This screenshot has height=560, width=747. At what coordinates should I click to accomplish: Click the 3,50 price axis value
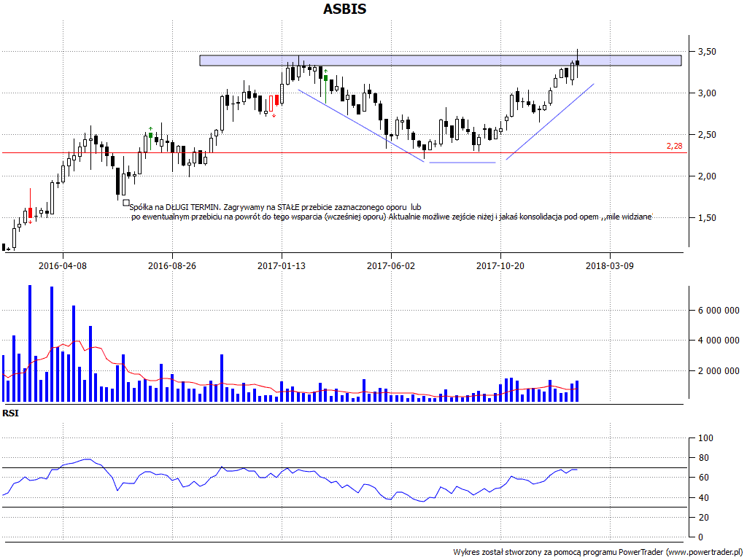tap(707, 52)
